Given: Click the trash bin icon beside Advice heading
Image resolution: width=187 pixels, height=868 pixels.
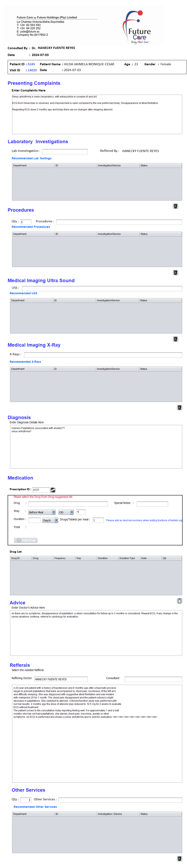Looking at the screenshot, I should 179,601.
